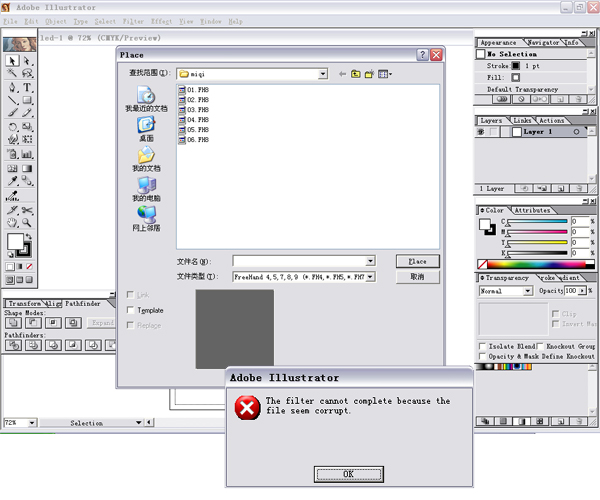Viewport: 600px width, 500px height.
Task: Select the Rectangle tool
Action: click(27, 100)
